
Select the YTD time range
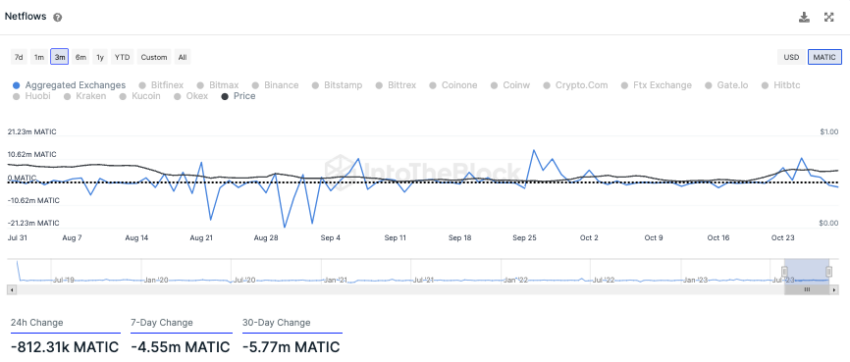[x=123, y=57]
